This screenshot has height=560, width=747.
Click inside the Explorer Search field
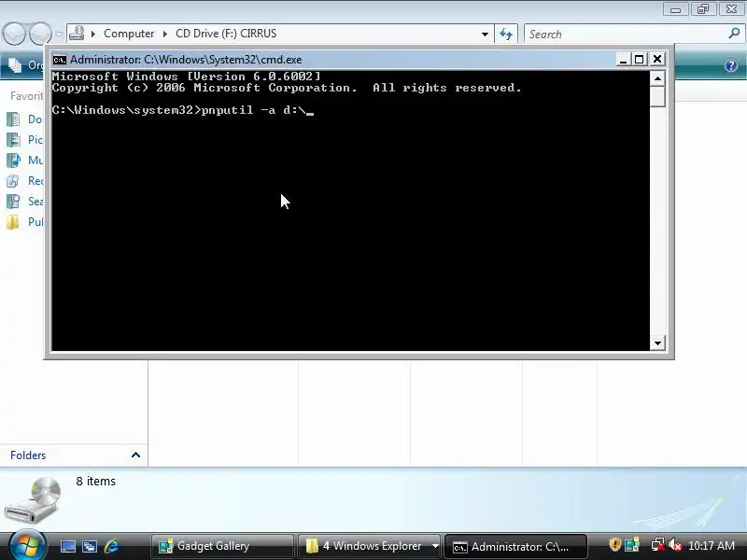click(x=625, y=35)
